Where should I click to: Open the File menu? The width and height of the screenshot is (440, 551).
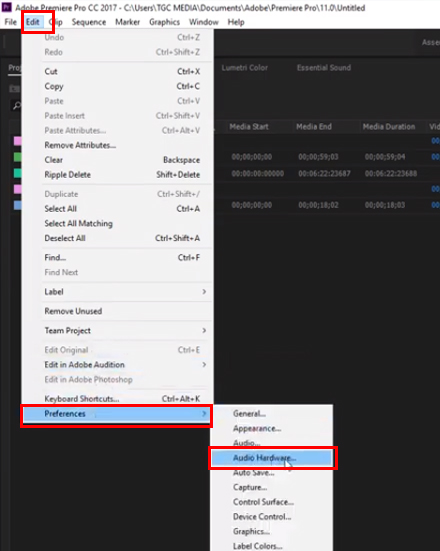[x=11, y=22]
